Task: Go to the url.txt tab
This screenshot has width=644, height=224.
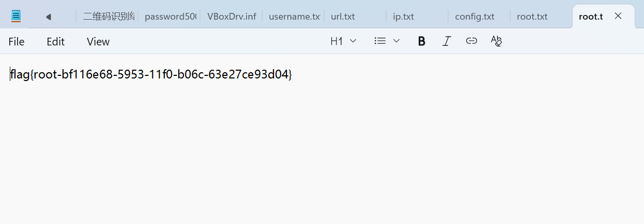Action: coord(343,17)
